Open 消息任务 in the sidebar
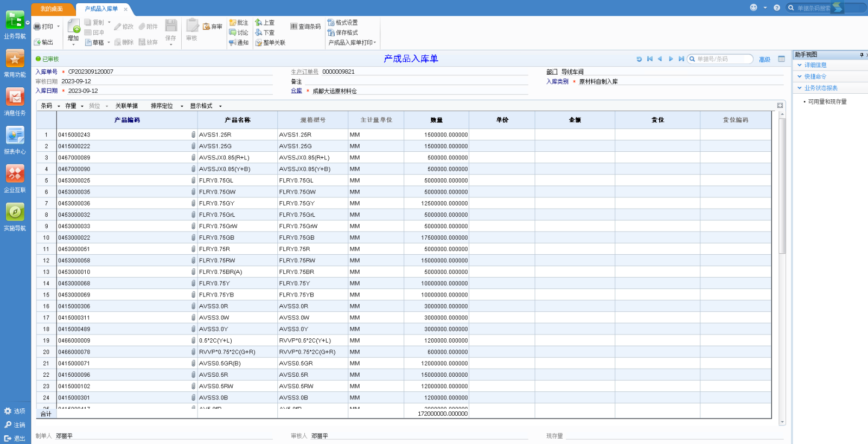The height and width of the screenshot is (444, 868). click(15, 97)
